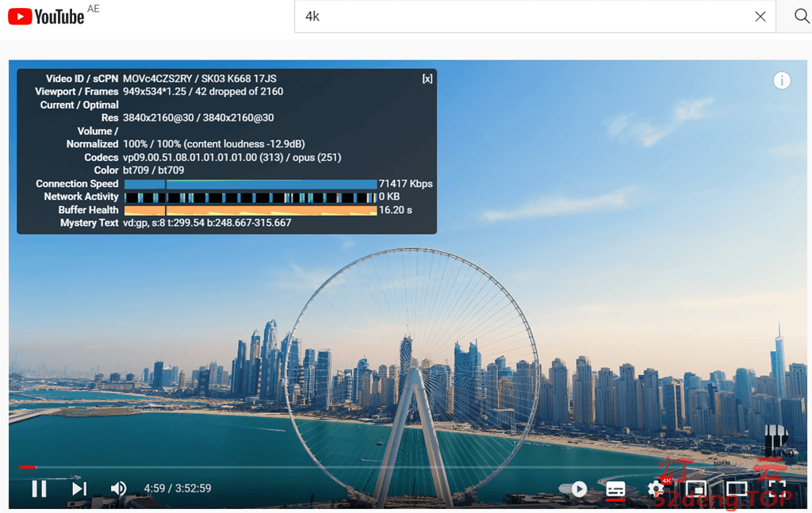Clear the search box text
The width and height of the screenshot is (812, 513).
[760, 17]
